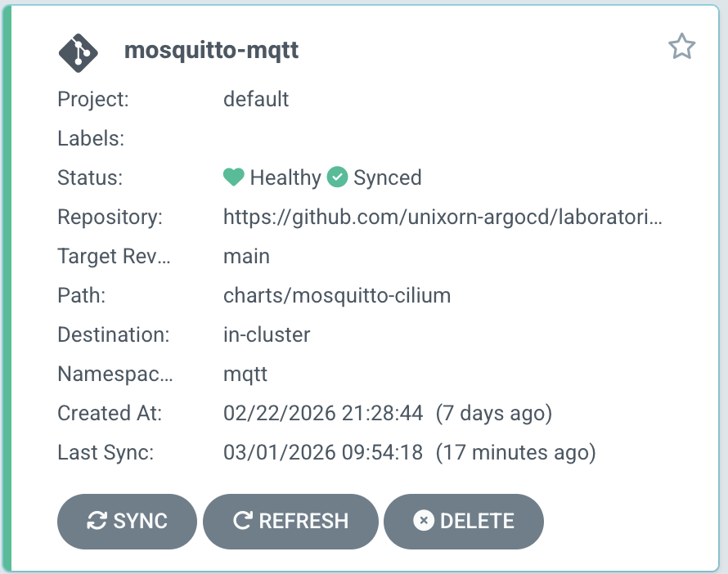Select the 'default' project value
This screenshot has width=728, height=574.
coord(256,100)
